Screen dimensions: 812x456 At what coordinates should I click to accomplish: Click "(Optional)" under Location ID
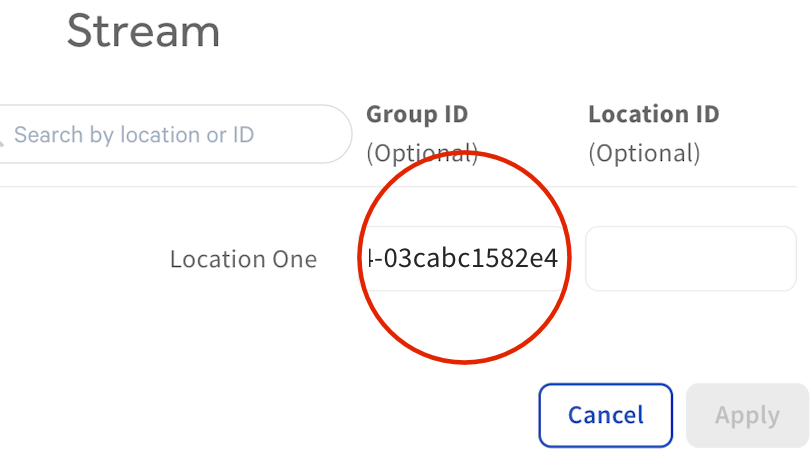click(644, 154)
